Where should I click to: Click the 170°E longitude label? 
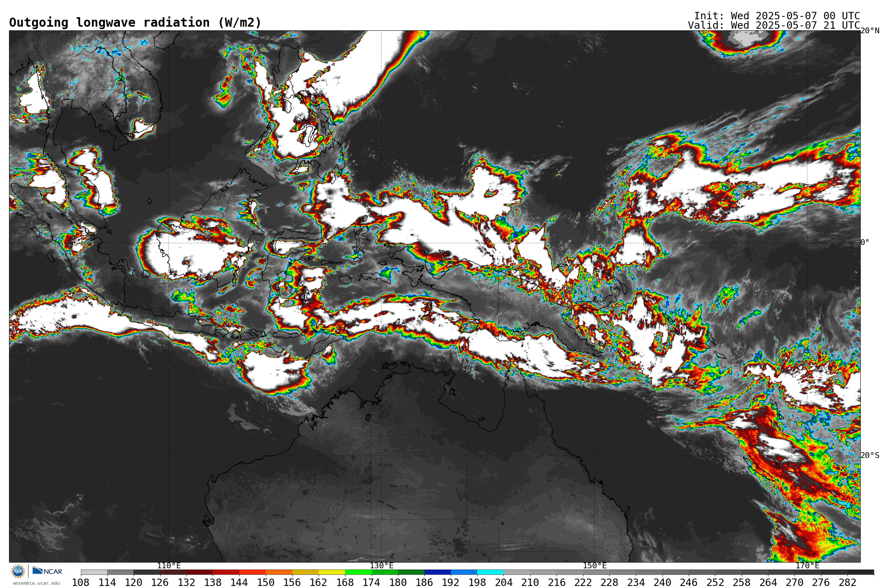[x=807, y=566]
